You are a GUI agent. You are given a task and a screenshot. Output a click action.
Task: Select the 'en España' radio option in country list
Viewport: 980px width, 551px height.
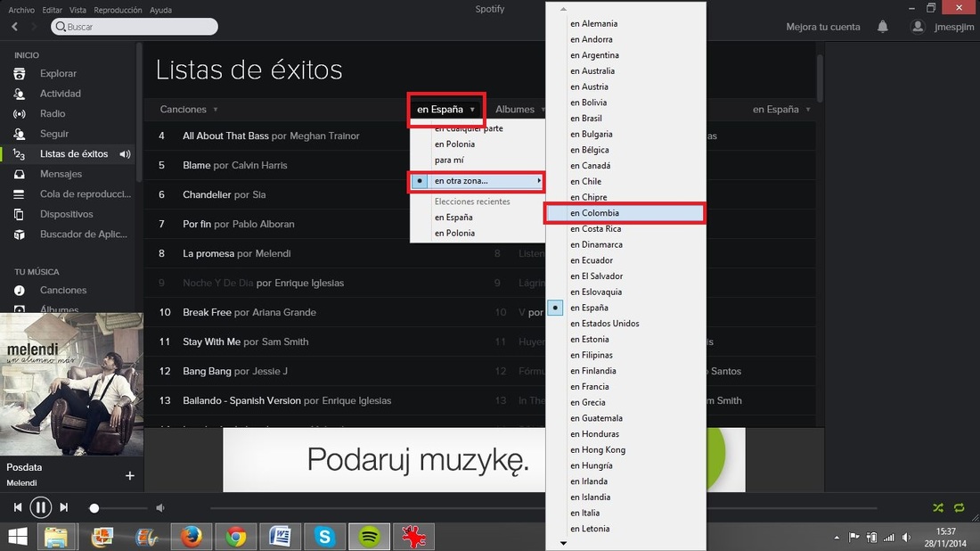pyautogui.click(x=555, y=308)
